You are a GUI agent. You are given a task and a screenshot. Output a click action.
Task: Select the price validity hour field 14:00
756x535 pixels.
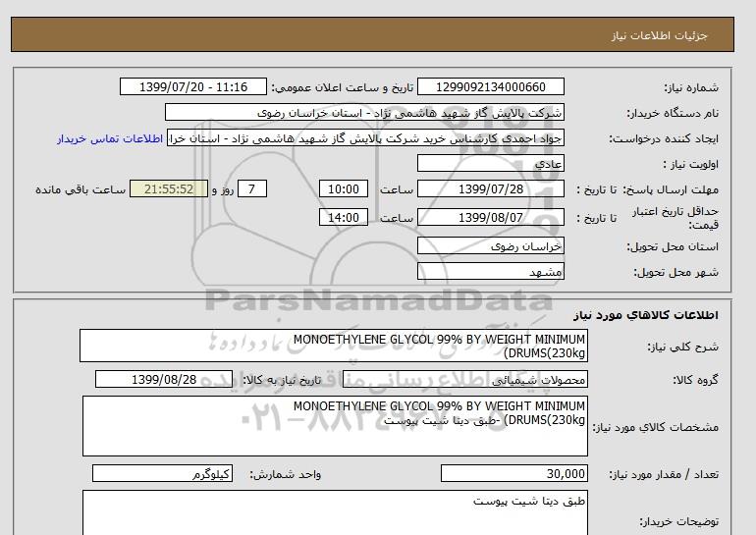click(345, 218)
